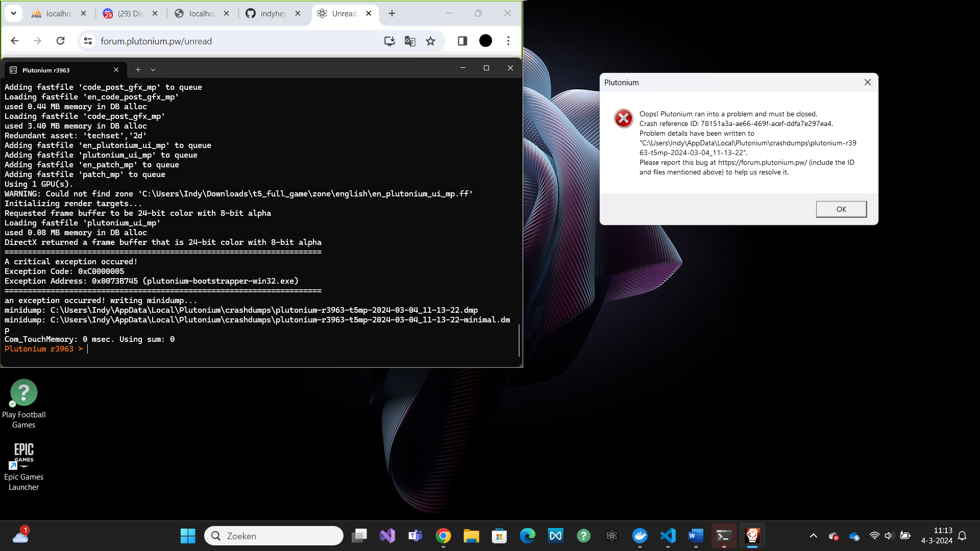
Task: Open the Plutonium atom icon on taskbar
Action: [611, 536]
